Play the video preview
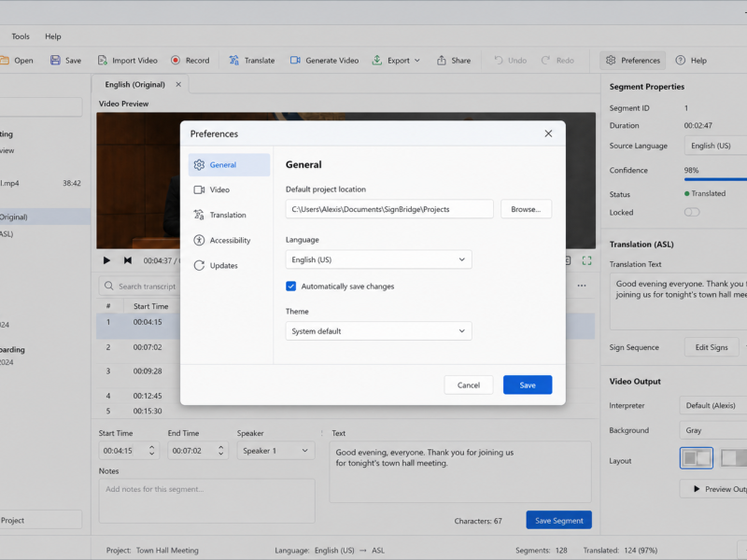Image resolution: width=747 pixels, height=560 pixels. point(106,260)
